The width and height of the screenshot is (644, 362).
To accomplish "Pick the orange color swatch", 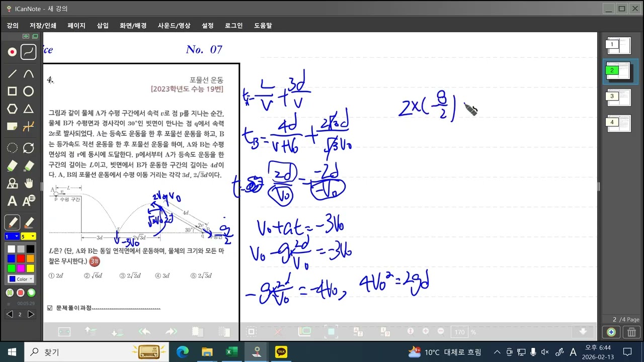I will 30,258.
